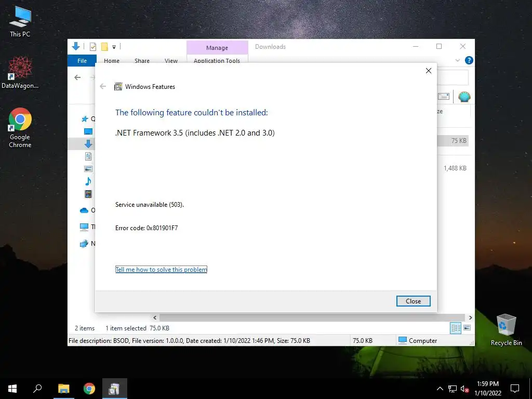Click the seashell icon behind the dialog
The height and width of the screenshot is (399, 532).
click(464, 97)
